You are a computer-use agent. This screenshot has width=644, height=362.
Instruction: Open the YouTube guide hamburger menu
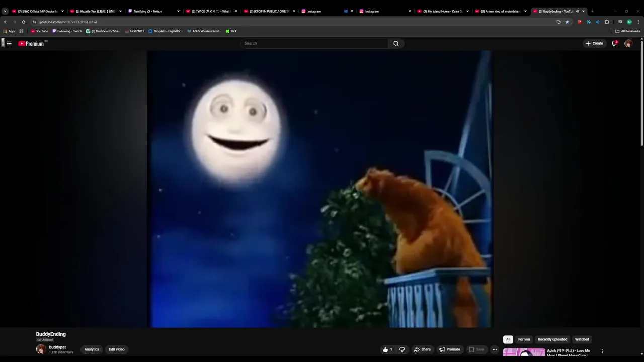9,43
